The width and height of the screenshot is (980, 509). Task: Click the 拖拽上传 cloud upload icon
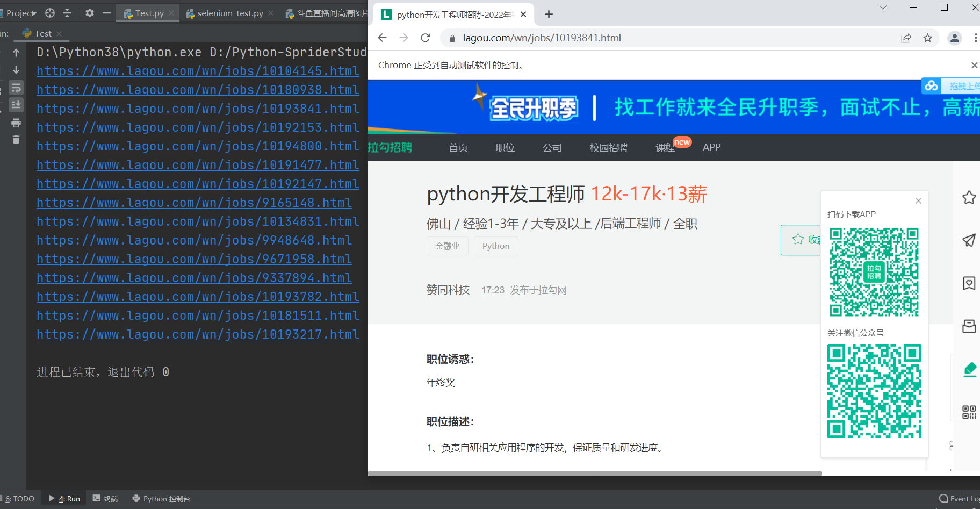click(932, 85)
